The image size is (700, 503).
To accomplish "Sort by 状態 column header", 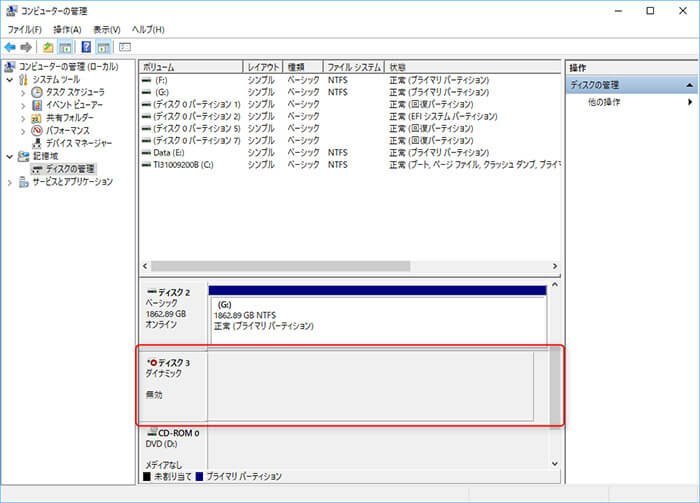I will [473, 67].
